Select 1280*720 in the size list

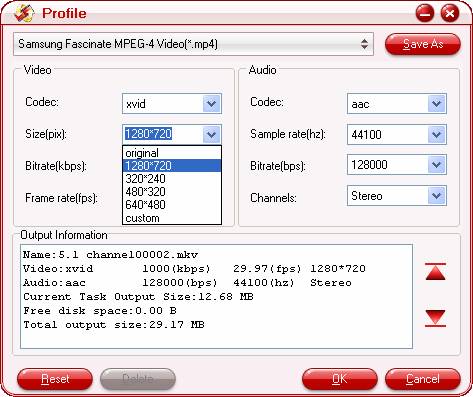pyautogui.click(x=172, y=166)
